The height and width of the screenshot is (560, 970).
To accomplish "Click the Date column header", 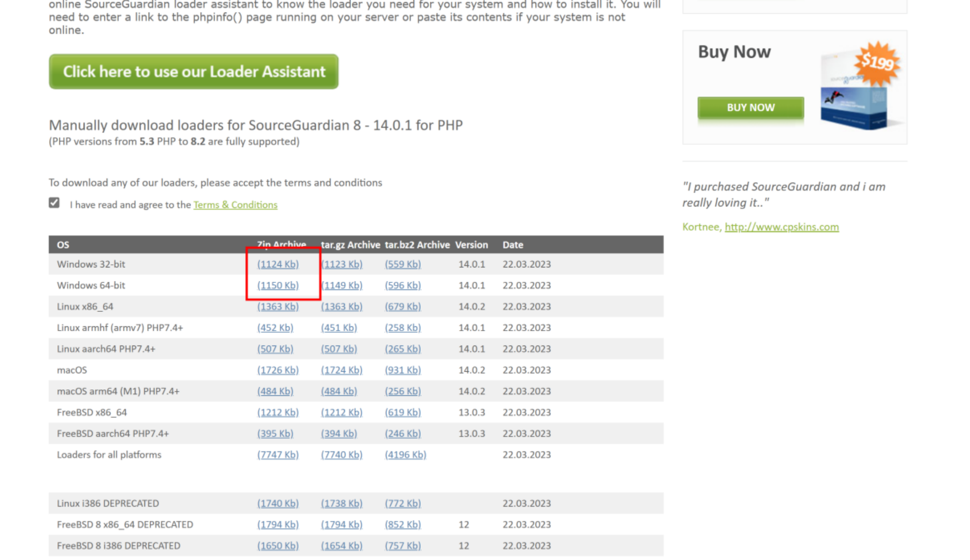I will pyautogui.click(x=513, y=245).
